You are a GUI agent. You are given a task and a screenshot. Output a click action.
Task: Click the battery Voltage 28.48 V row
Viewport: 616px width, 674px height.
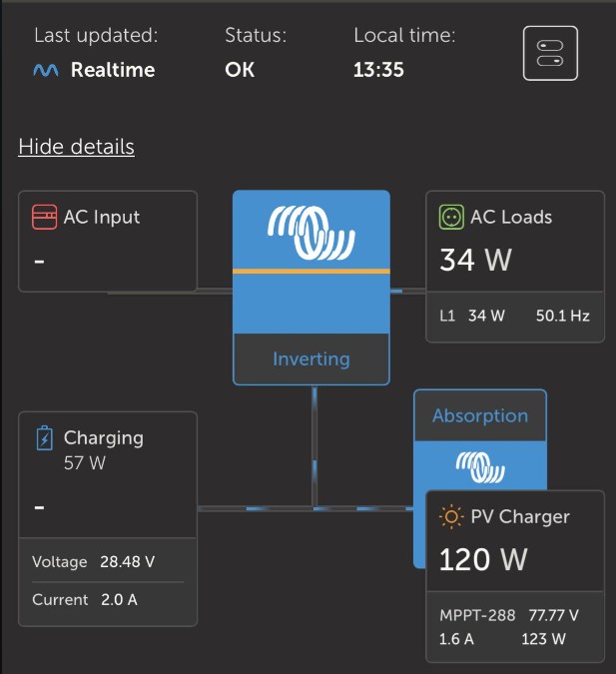pos(94,561)
